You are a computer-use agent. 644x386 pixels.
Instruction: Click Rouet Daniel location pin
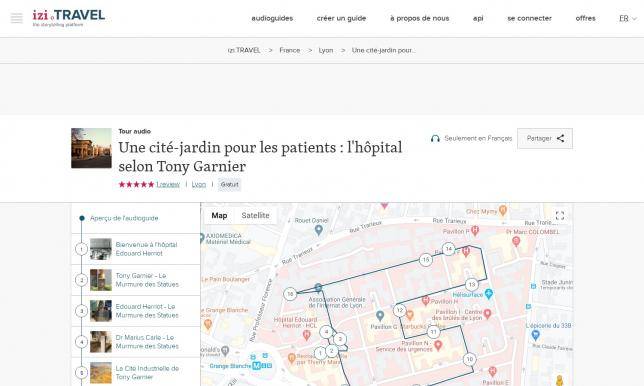click(x=318, y=230)
